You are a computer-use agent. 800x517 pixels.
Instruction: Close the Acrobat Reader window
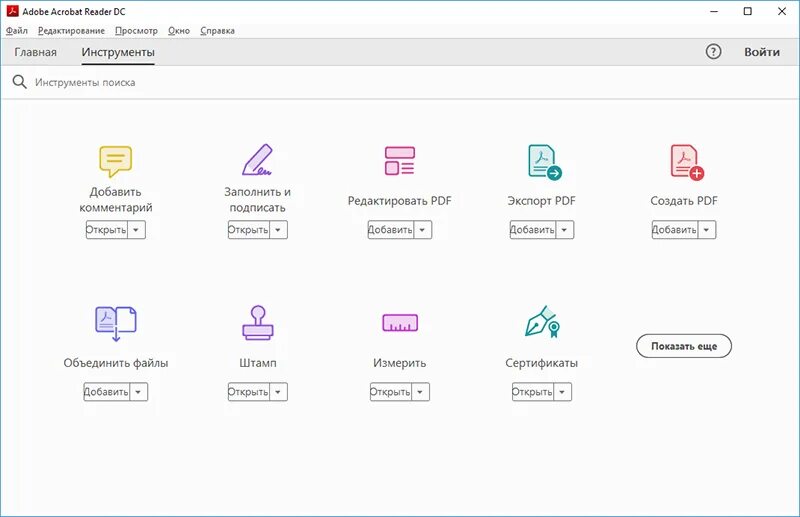(x=782, y=11)
